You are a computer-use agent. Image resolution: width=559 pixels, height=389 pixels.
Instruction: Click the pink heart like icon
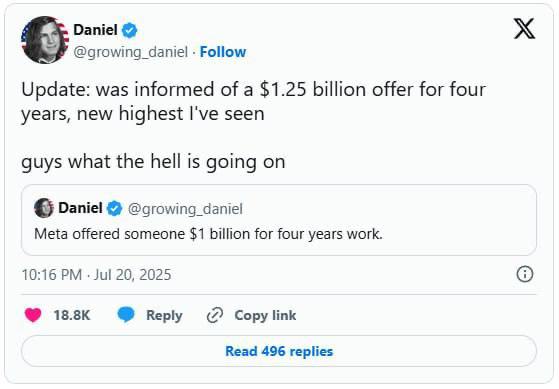[x=33, y=315]
